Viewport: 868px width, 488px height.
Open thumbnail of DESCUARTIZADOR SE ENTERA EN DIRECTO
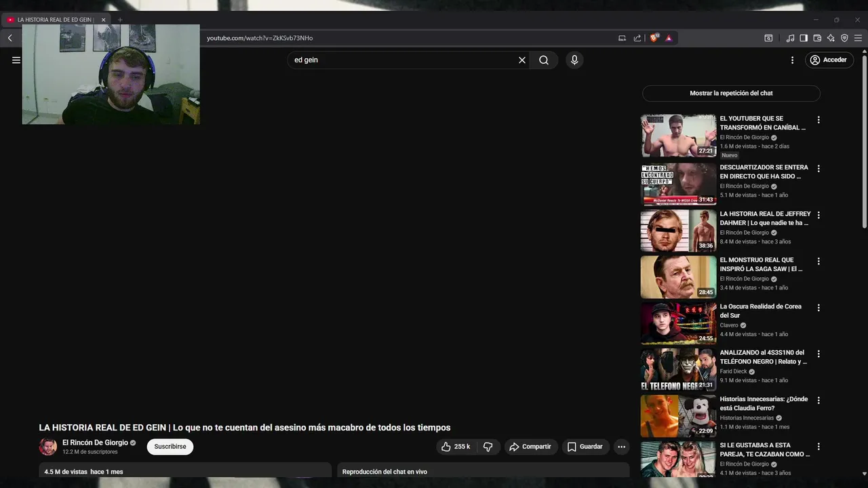(678, 184)
